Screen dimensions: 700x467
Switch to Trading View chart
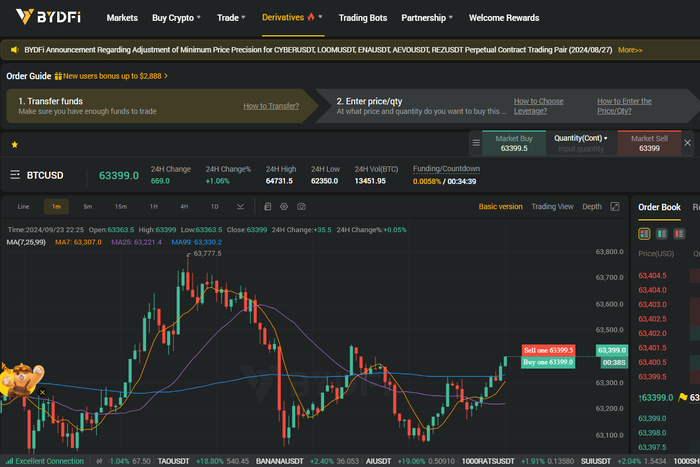click(x=552, y=207)
